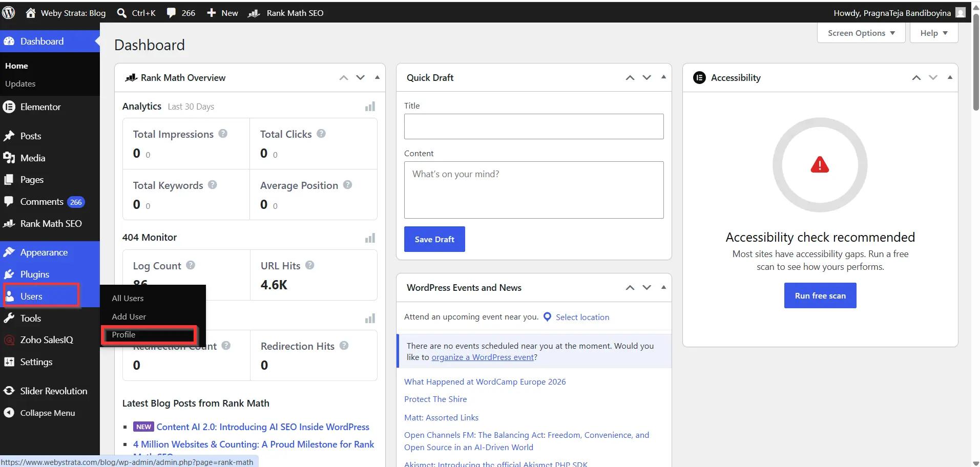The image size is (980, 467).
Task: Expand the Help dropdown tab
Action: click(934, 33)
